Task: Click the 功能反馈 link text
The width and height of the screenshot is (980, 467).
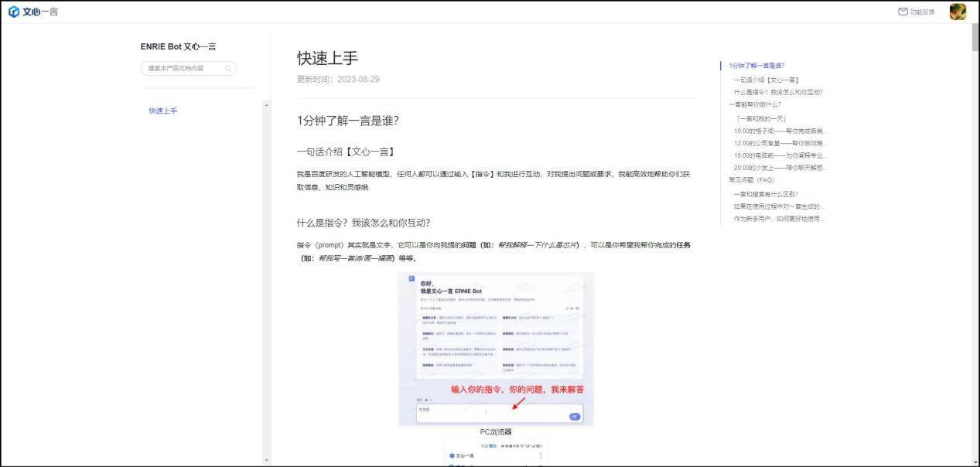Action: pyautogui.click(x=922, y=12)
